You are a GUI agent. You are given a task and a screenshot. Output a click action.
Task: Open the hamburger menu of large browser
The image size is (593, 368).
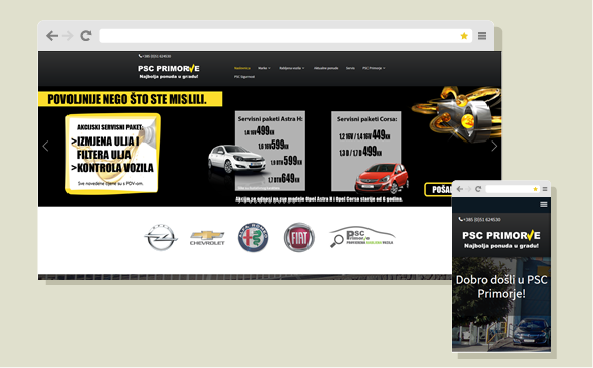482,36
